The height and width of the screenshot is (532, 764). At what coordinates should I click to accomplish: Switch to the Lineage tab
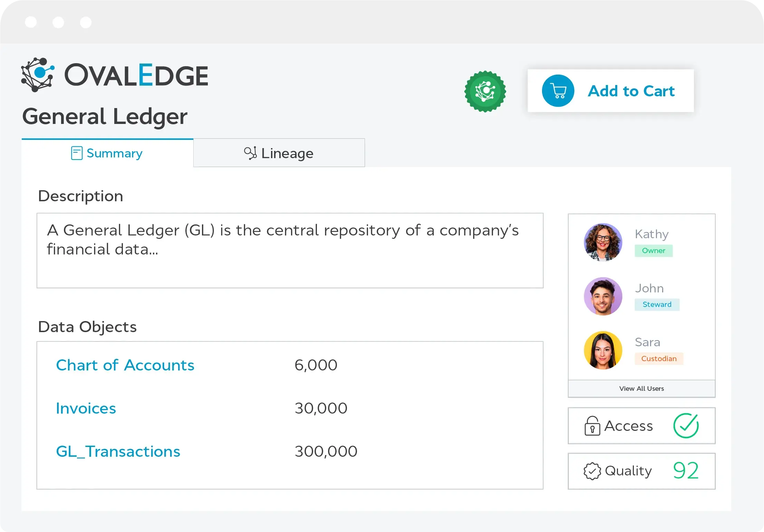(x=279, y=153)
